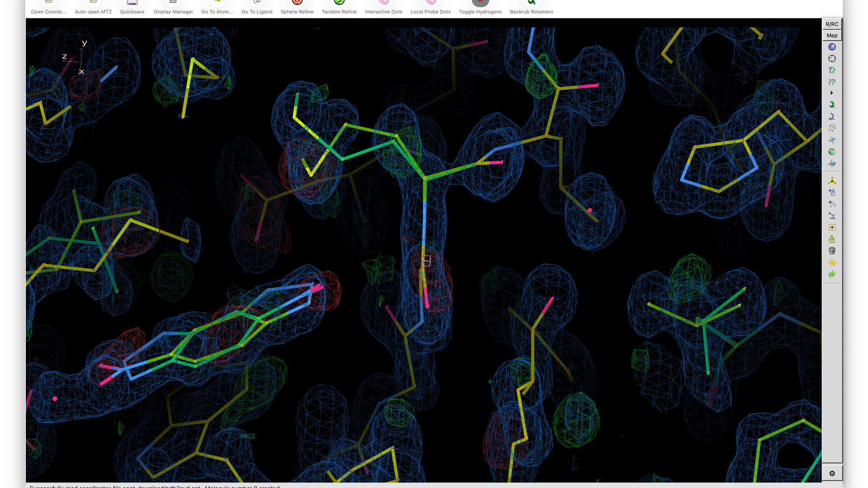
Task: Click the Map button in right toolbar
Action: pos(832,36)
